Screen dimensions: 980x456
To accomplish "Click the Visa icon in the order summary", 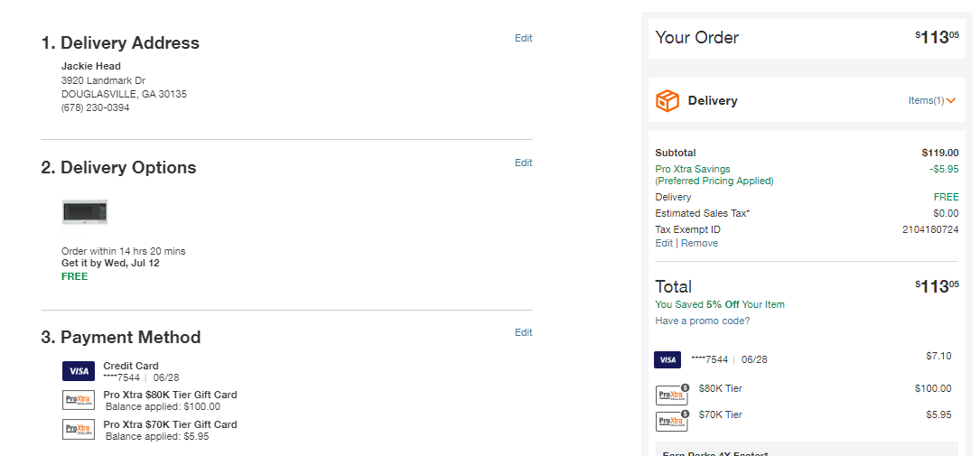I will click(667, 359).
